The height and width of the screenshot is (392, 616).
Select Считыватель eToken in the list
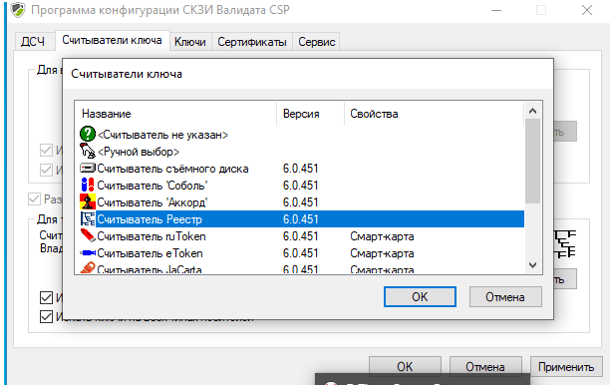pos(302,253)
